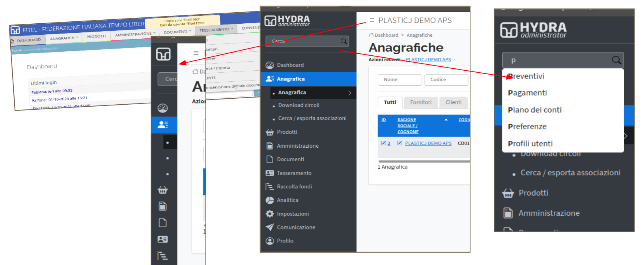Toggle the hamburger menu beside PLASTICJ DEMO APS
Screen dimensions: 644x265
[x=372, y=20]
